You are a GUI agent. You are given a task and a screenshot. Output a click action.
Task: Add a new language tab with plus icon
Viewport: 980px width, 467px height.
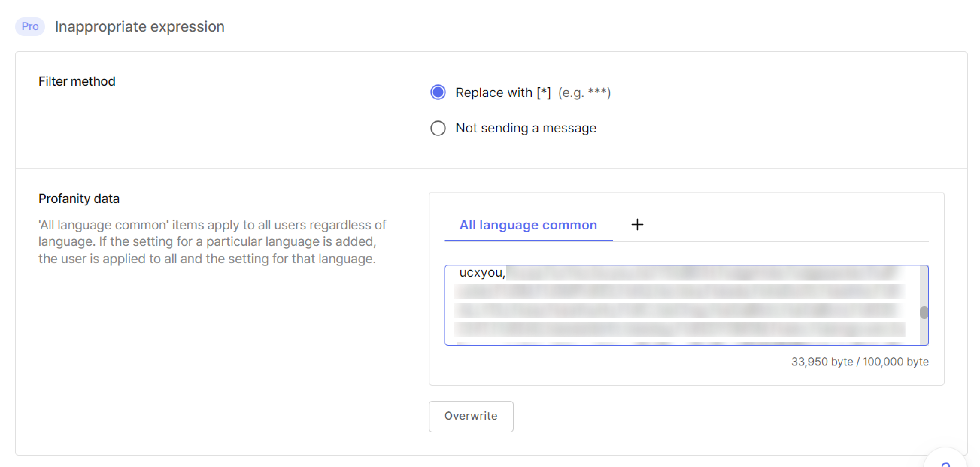point(637,225)
